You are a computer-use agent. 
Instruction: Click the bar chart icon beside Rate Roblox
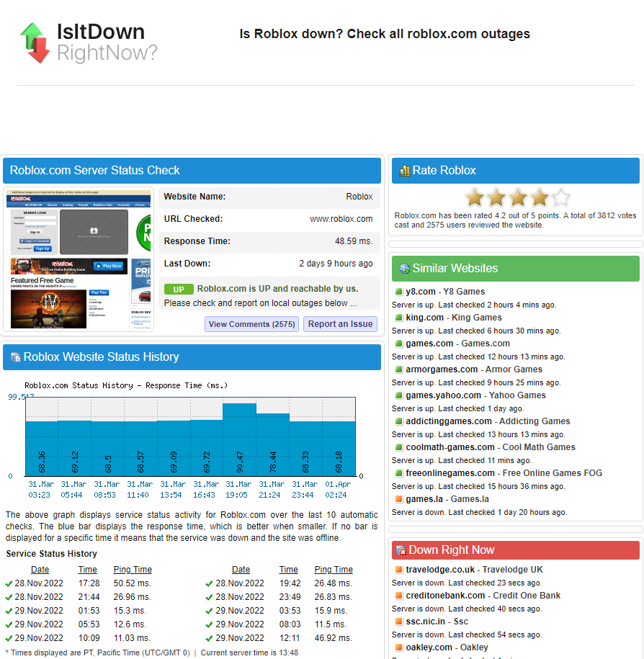(x=404, y=171)
